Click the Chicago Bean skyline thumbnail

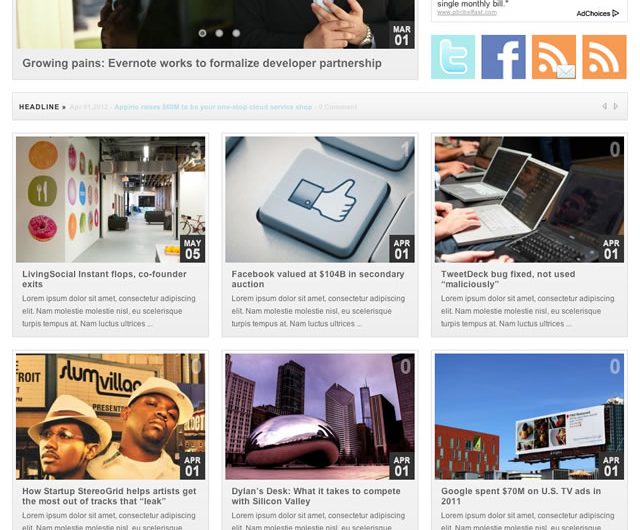(320, 416)
